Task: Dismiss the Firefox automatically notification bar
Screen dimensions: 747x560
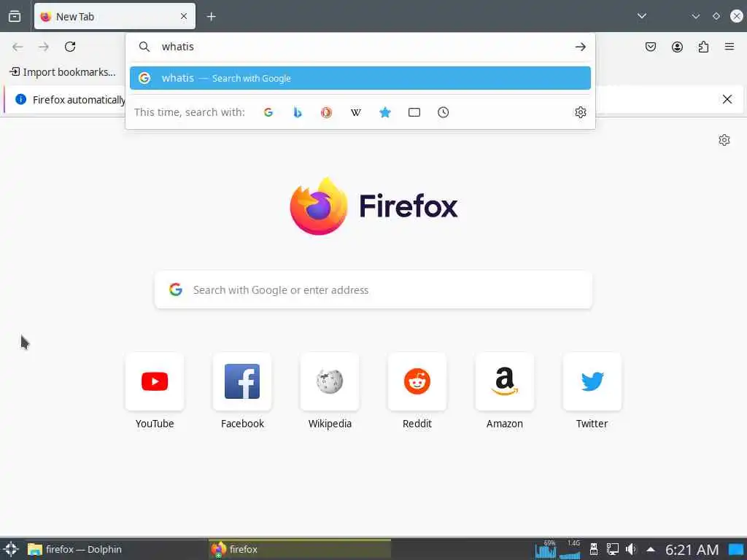Action: click(727, 99)
